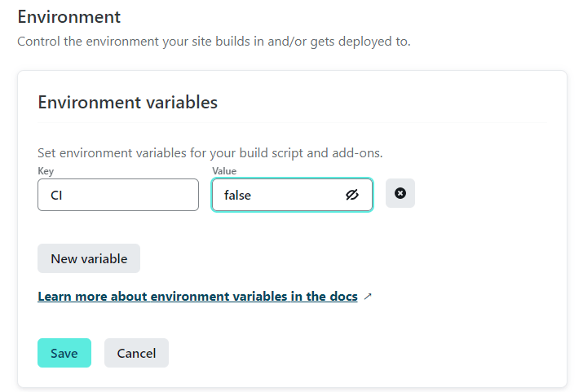583x392 pixels.
Task: Click the words 'in the docs' in link
Action: (324, 297)
